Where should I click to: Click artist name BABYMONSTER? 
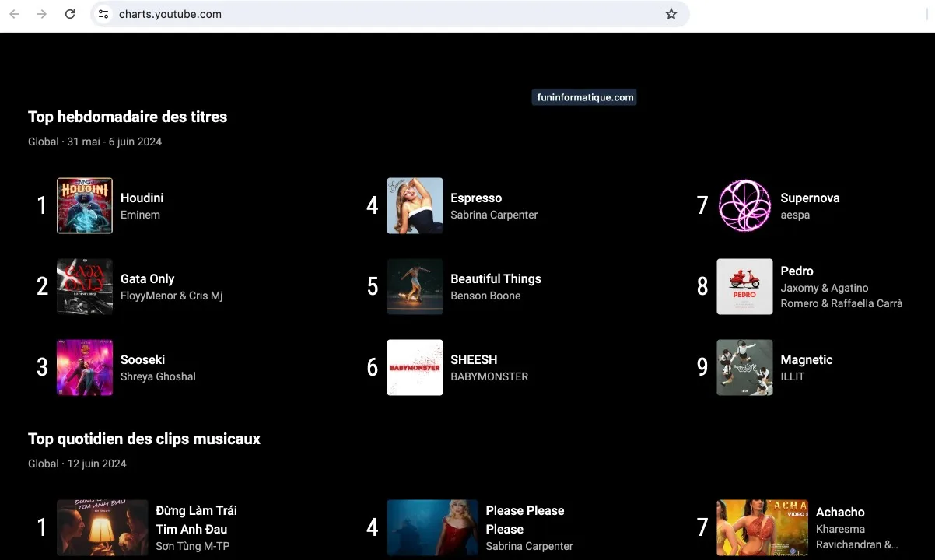point(489,376)
